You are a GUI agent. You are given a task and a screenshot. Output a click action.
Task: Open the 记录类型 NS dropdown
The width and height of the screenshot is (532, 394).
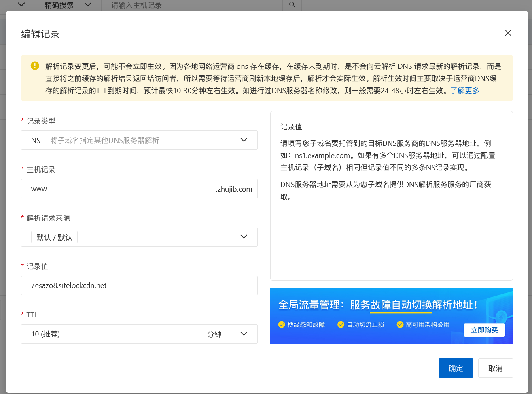click(139, 140)
